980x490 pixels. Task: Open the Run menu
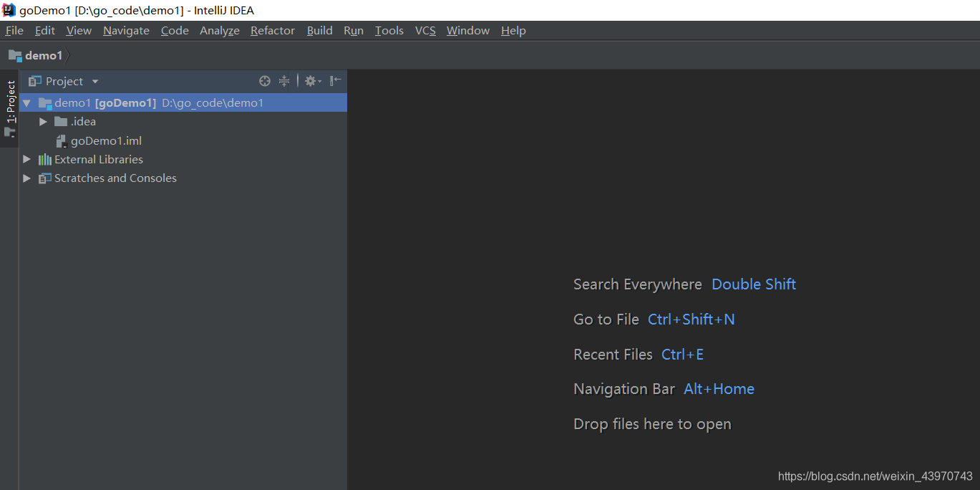click(x=354, y=30)
